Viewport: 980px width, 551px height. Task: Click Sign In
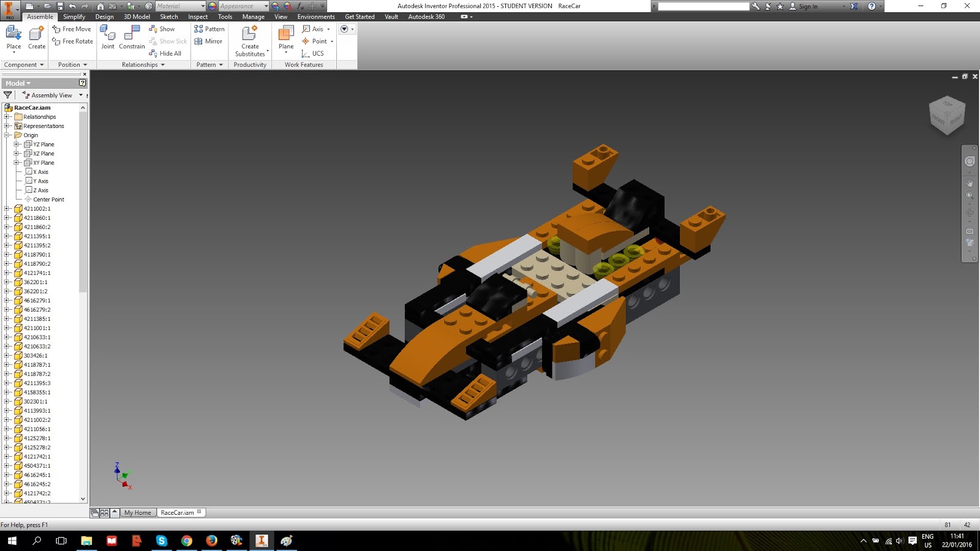(x=808, y=6)
